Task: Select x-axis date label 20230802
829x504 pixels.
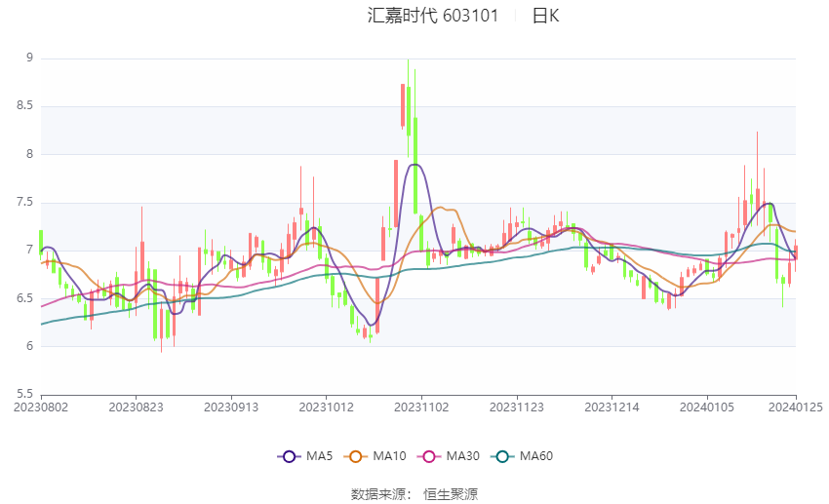Action: coord(41,407)
